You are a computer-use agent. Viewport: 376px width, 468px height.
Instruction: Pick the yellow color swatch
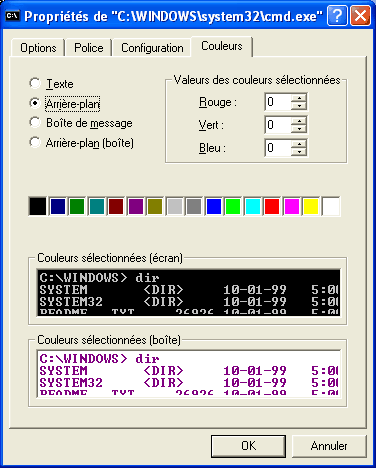pos(311,206)
